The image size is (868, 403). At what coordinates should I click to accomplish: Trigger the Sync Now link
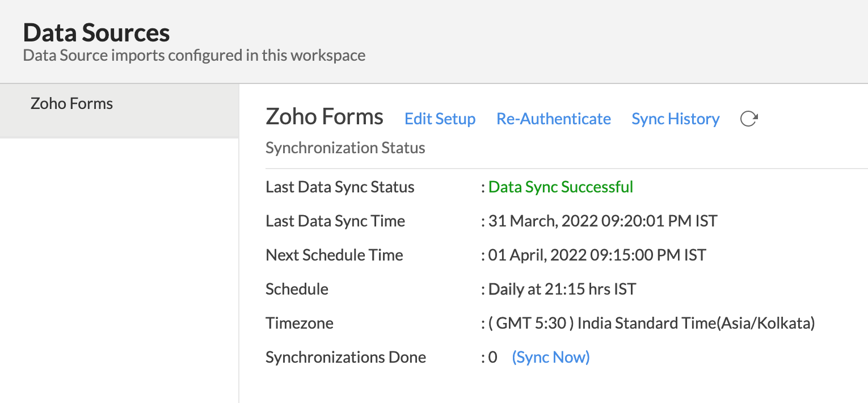550,358
